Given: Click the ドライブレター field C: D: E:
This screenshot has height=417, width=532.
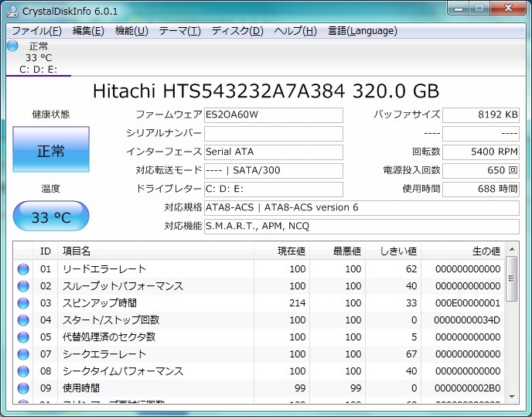Looking at the screenshot, I should (274, 189).
